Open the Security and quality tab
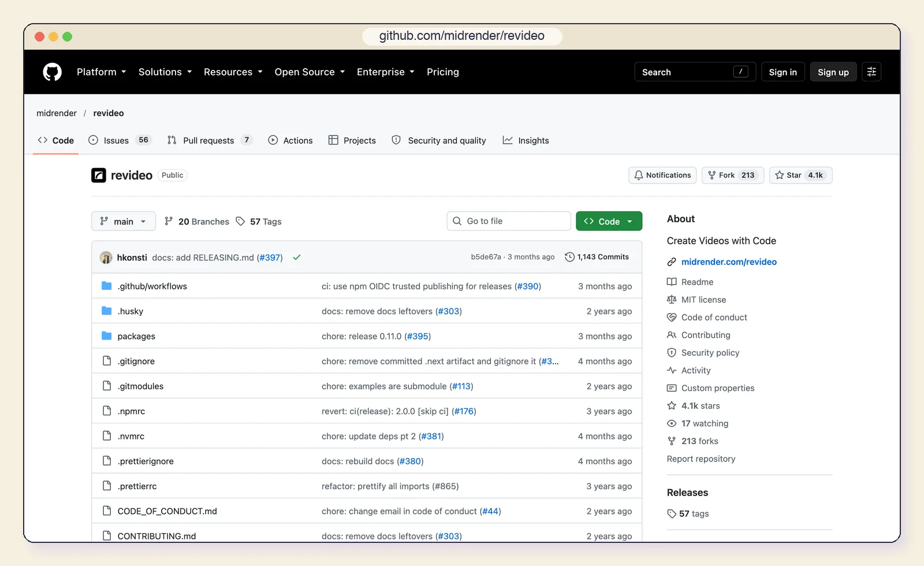 pos(439,140)
